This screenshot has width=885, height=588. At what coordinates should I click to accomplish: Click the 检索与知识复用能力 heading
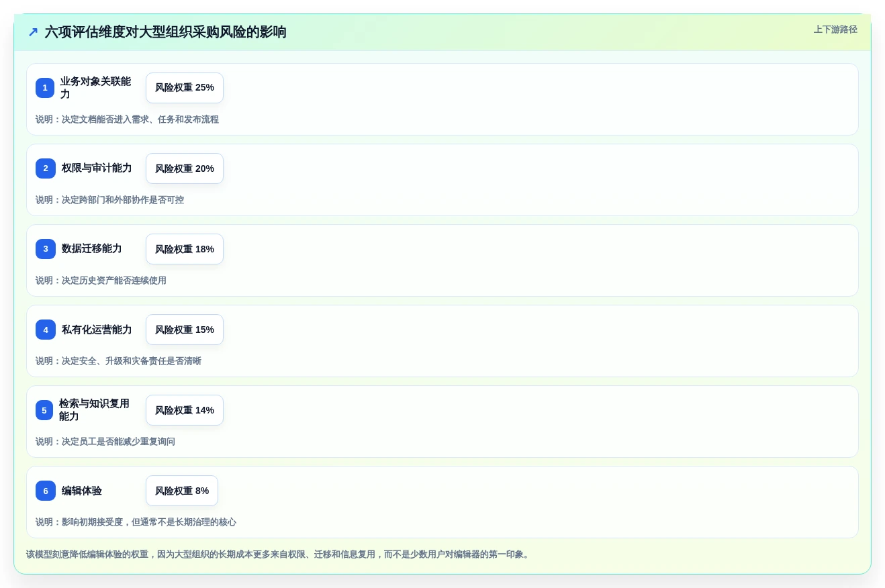(x=95, y=410)
